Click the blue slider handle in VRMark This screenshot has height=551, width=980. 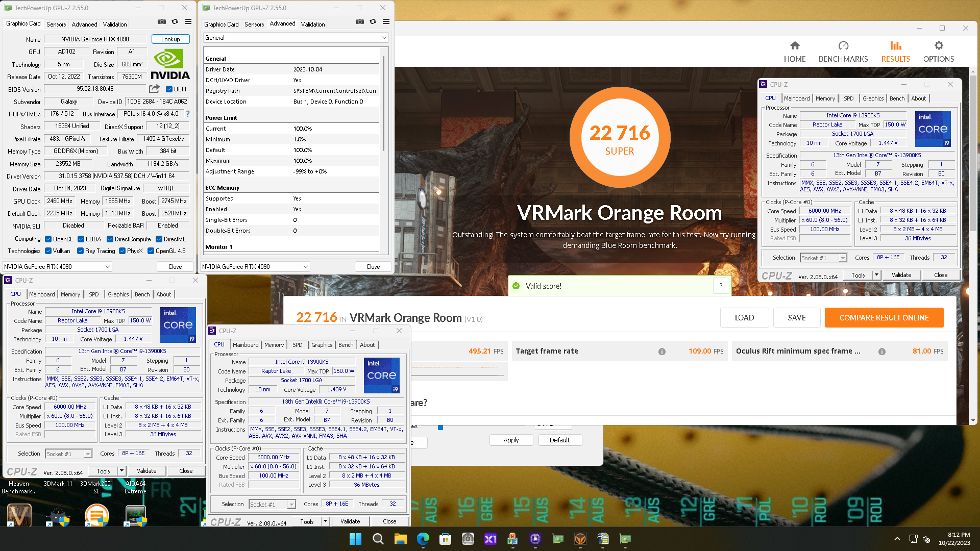[440, 428]
